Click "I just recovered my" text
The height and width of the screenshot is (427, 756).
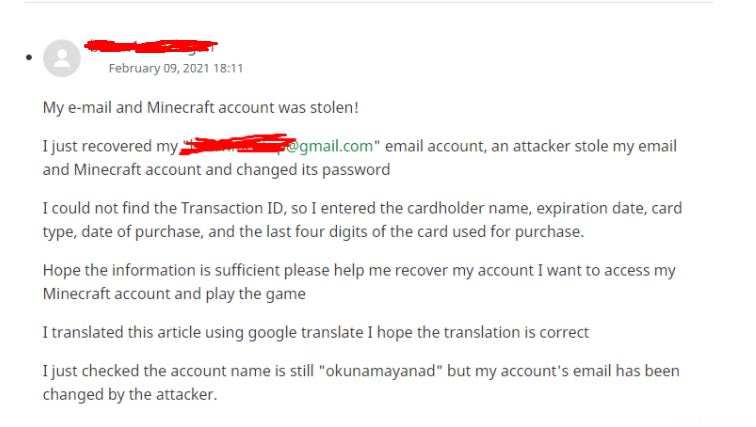click(110, 146)
